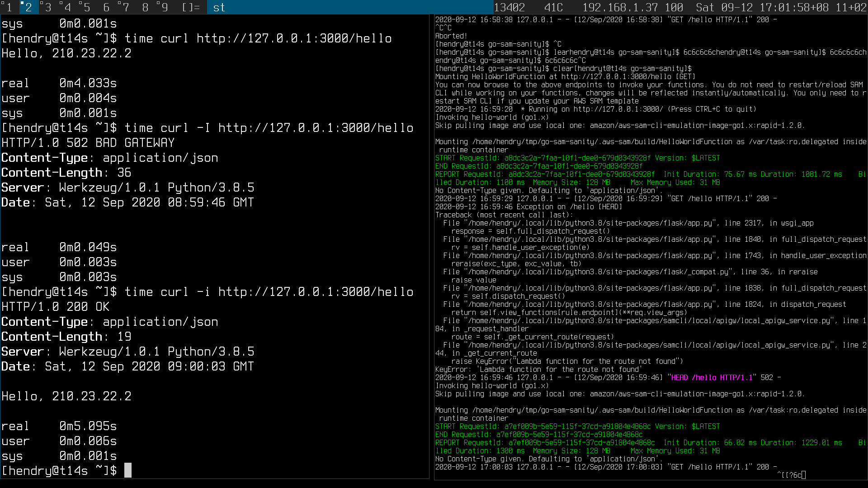Click END RequestId a7ef009b line
The image size is (868, 488).
click(539, 435)
